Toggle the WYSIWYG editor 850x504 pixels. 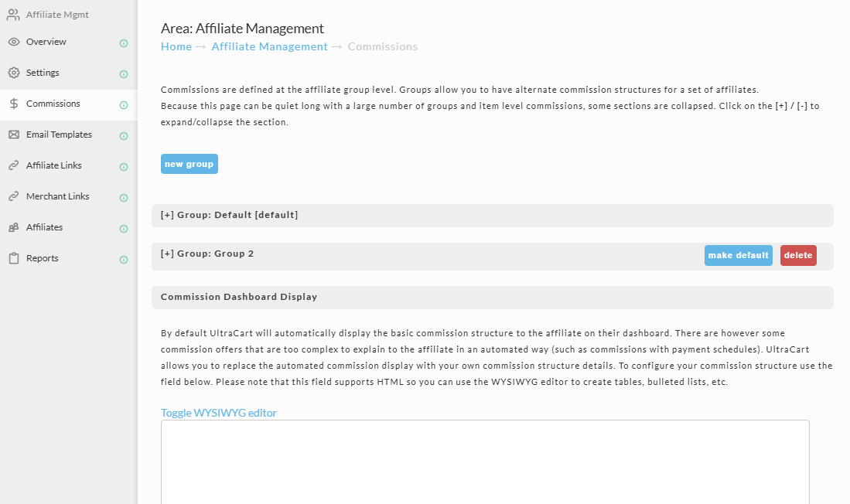tap(218, 413)
